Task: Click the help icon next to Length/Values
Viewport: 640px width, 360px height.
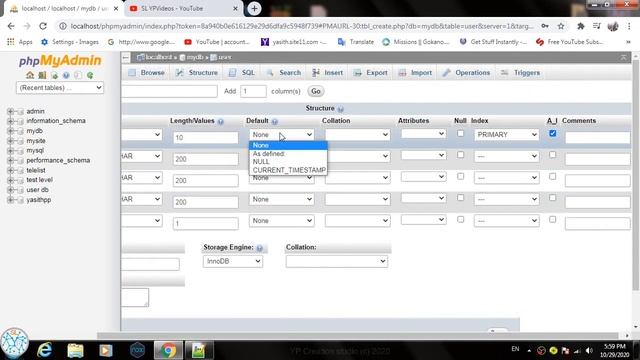Action: 220,122
